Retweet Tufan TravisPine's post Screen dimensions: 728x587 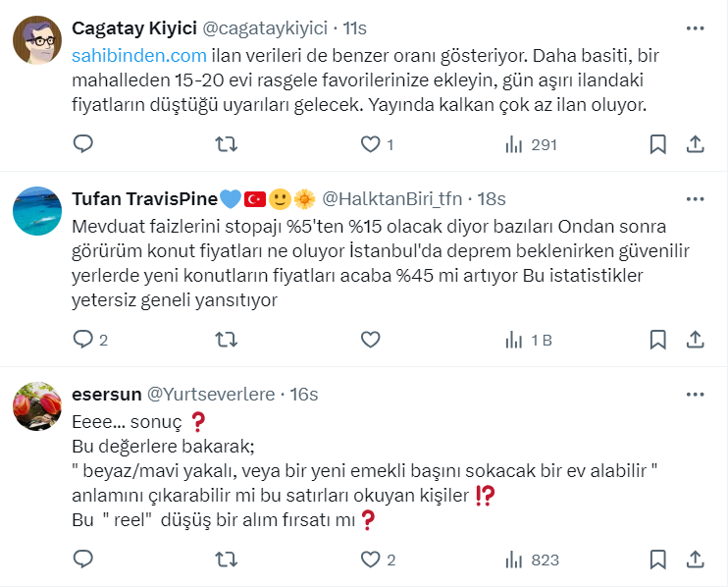pyautogui.click(x=226, y=340)
